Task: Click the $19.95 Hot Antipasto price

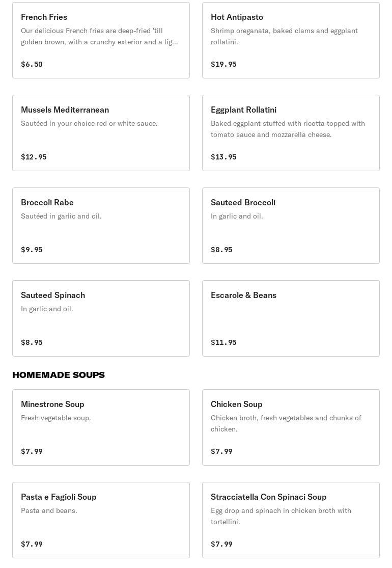Action: tap(223, 64)
